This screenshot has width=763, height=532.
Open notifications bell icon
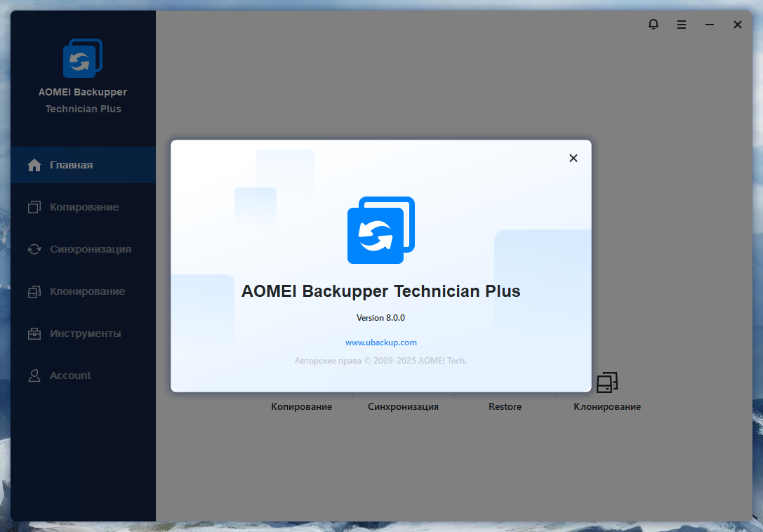click(x=653, y=25)
